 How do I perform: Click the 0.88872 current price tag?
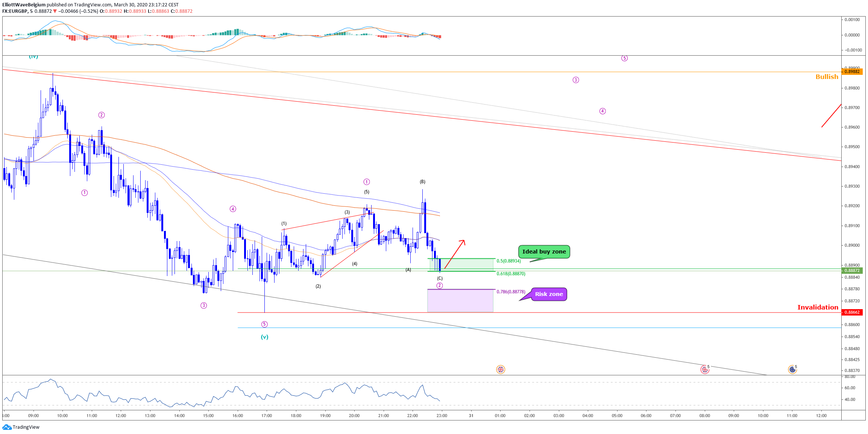coord(852,270)
